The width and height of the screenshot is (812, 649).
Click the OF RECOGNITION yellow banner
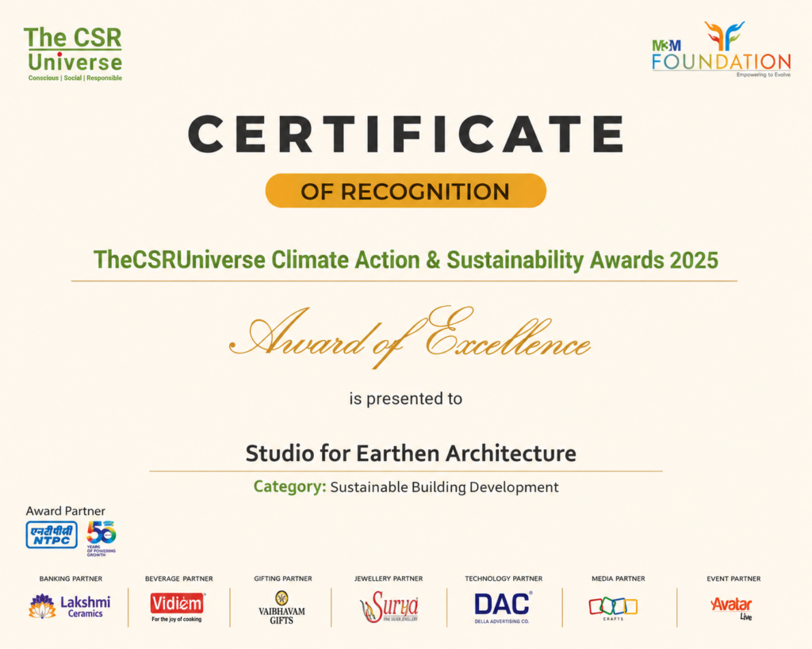pos(406,190)
